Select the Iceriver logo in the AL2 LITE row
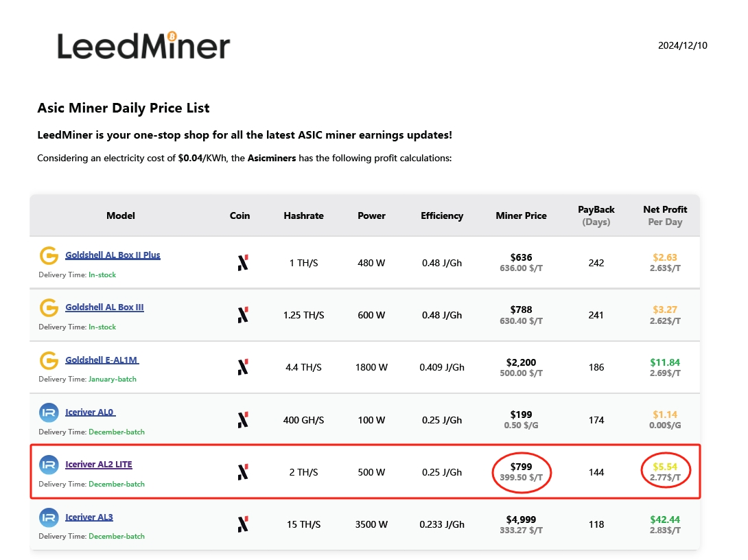The image size is (748, 560). pyautogui.click(x=49, y=465)
